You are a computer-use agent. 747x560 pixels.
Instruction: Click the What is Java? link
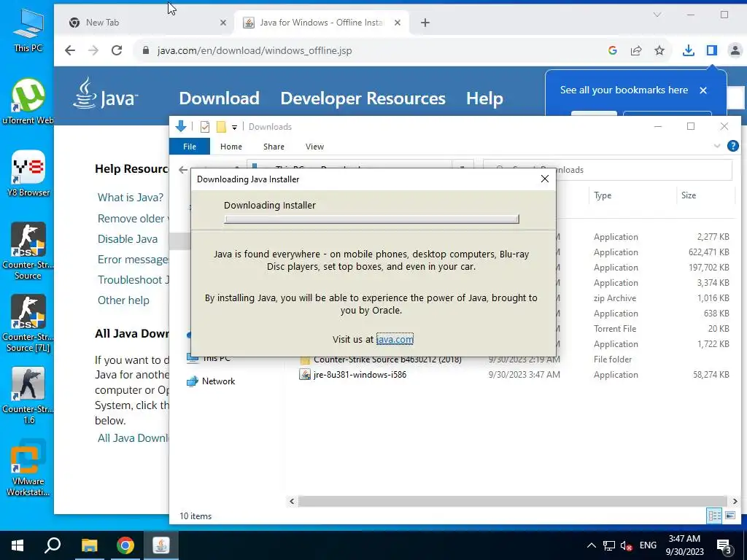point(131,197)
